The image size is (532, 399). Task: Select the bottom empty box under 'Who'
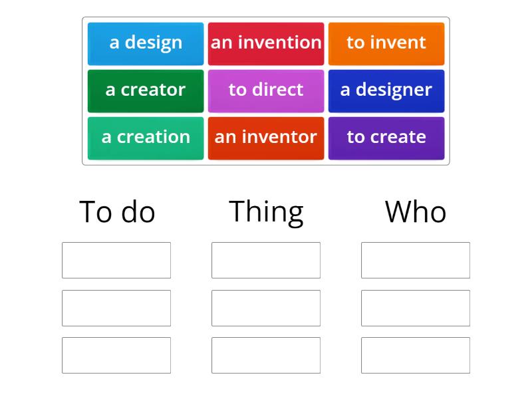[415, 354]
